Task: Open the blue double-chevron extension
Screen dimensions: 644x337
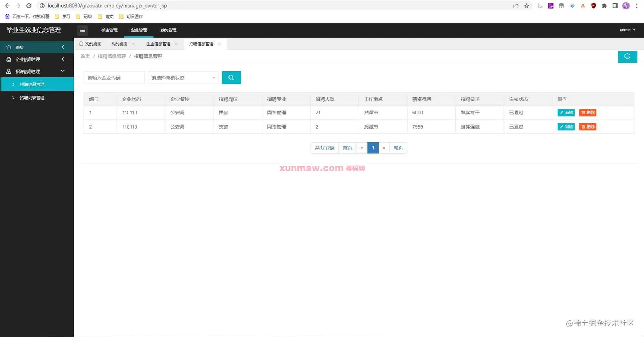Action: (x=572, y=6)
